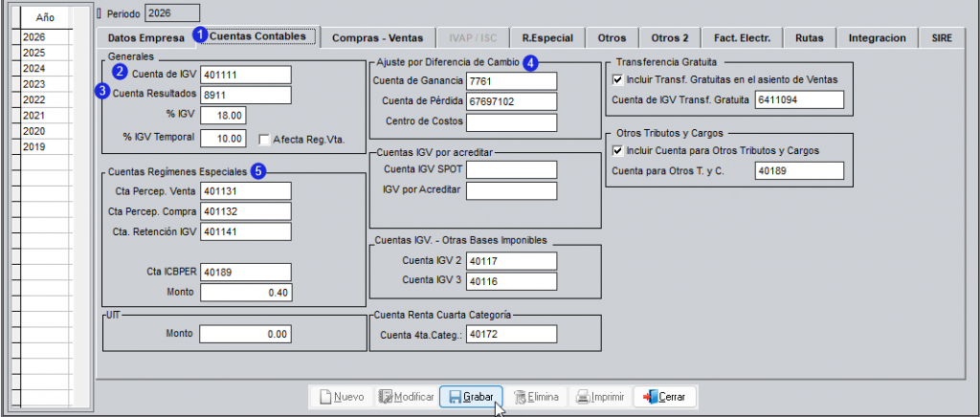
Task: Switch to the Otros tab
Action: (612, 38)
